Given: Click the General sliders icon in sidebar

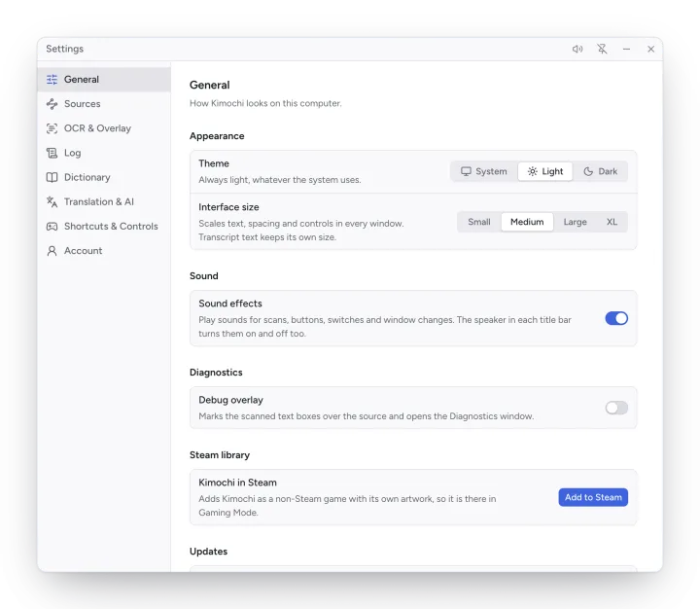Looking at the screenshot, I should tap(52, 80).
